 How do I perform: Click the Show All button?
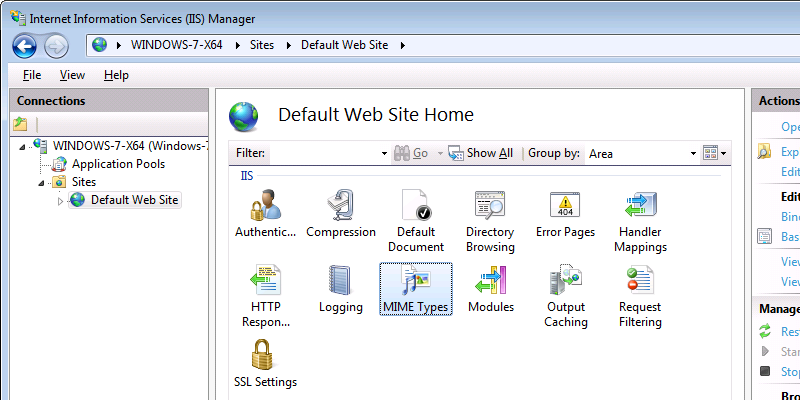(481, 153)
